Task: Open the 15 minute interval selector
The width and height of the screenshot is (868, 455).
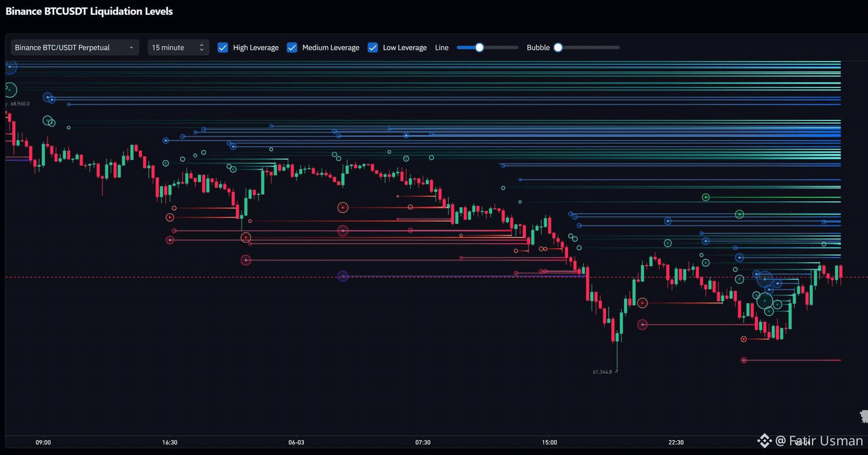Action: click(178, 48)
